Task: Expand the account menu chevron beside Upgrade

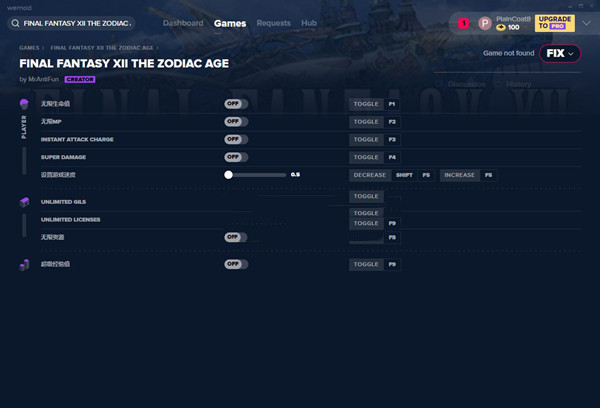Action: click(587, 23)
